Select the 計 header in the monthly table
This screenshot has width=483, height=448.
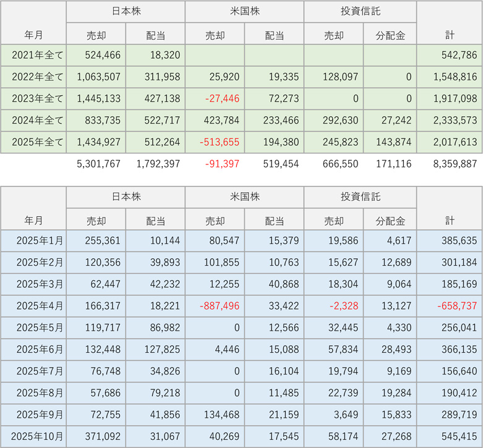click(450, 221)
